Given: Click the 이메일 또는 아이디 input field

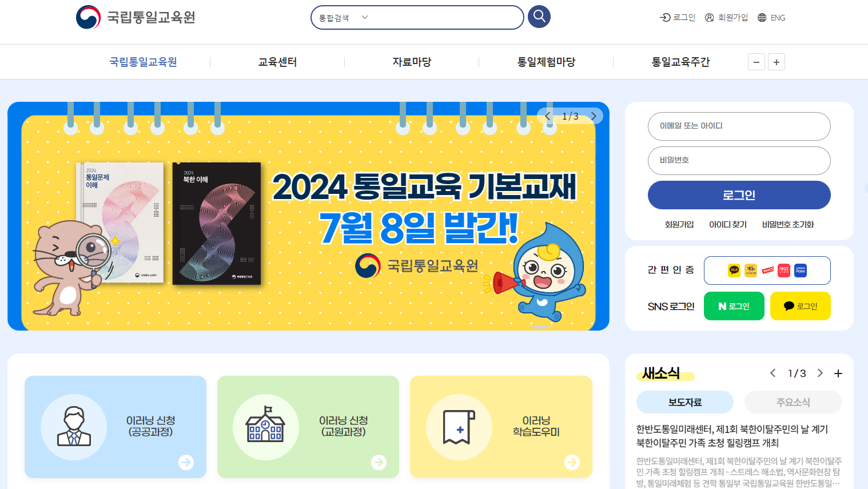Looking at the screenshot, I should [739, 126].
